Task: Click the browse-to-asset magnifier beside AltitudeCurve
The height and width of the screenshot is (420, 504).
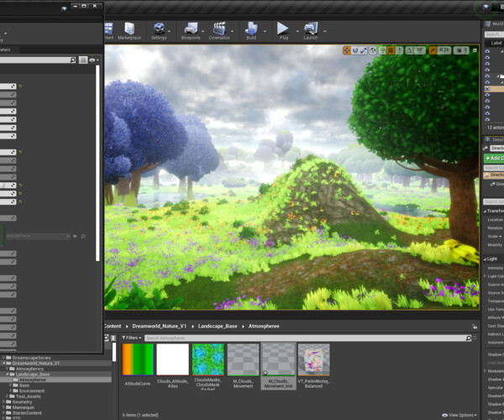Action: point(83,236)
